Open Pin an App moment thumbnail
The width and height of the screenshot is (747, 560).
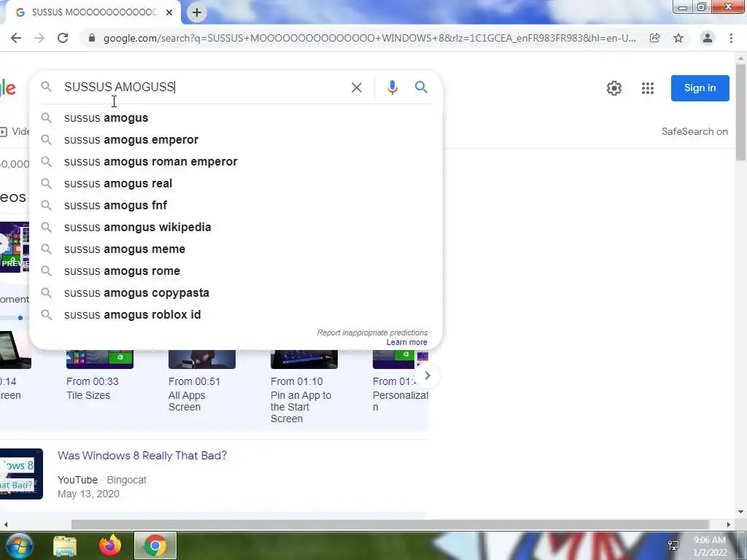coord(304,359)
